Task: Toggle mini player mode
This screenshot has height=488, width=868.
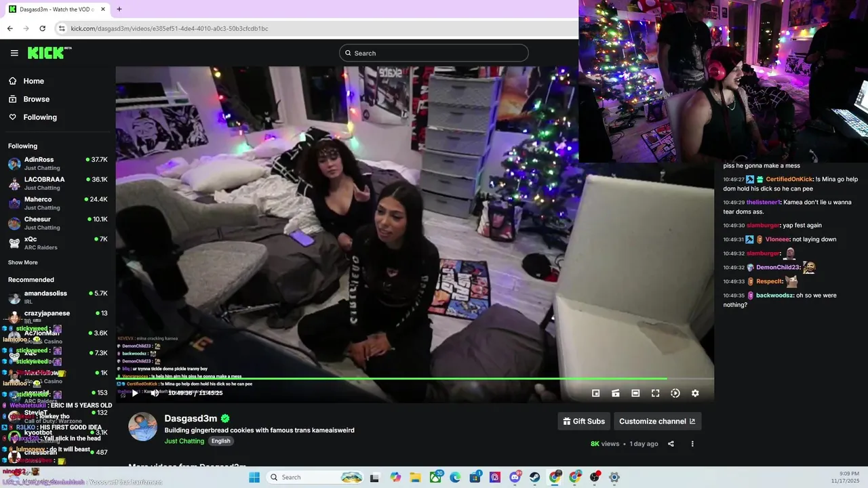Action: pos(595,393)
